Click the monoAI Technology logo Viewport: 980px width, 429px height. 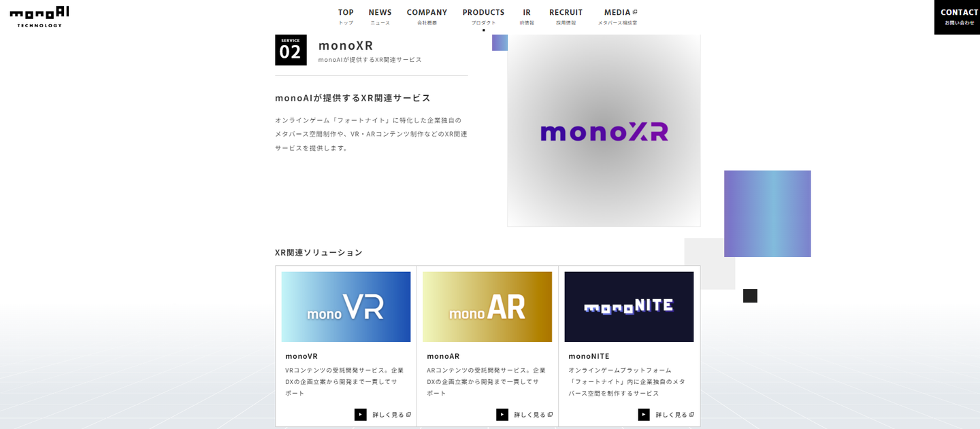coord(39,16)
